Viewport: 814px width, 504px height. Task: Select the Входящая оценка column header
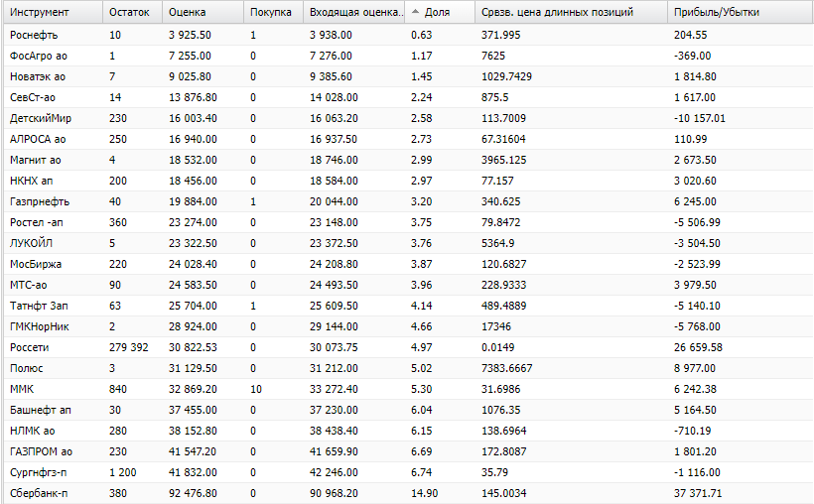click(354, 12)
